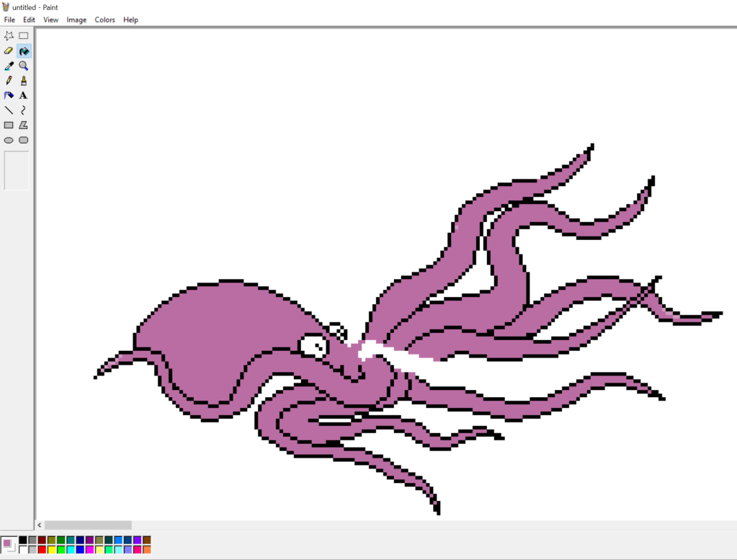The image size is (737, 560).
Task: Select the Airbrush spray can tool
Action: (x=9, y=95)
